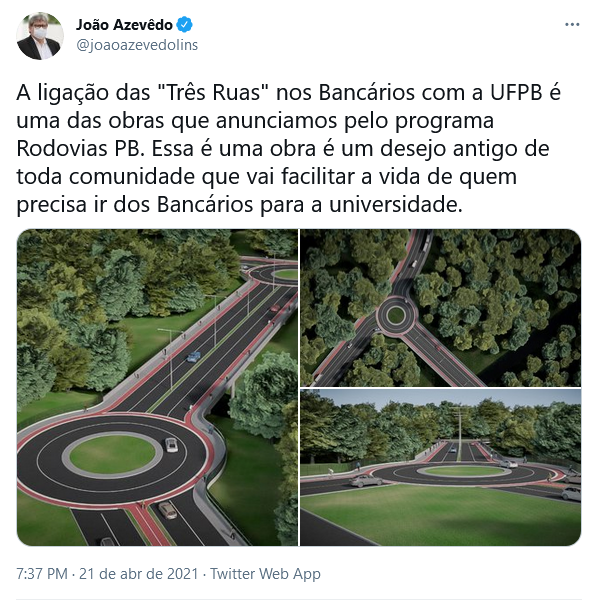Open João Azevêdo's round profile picture
598x600 pixels.
pos(40,36)
